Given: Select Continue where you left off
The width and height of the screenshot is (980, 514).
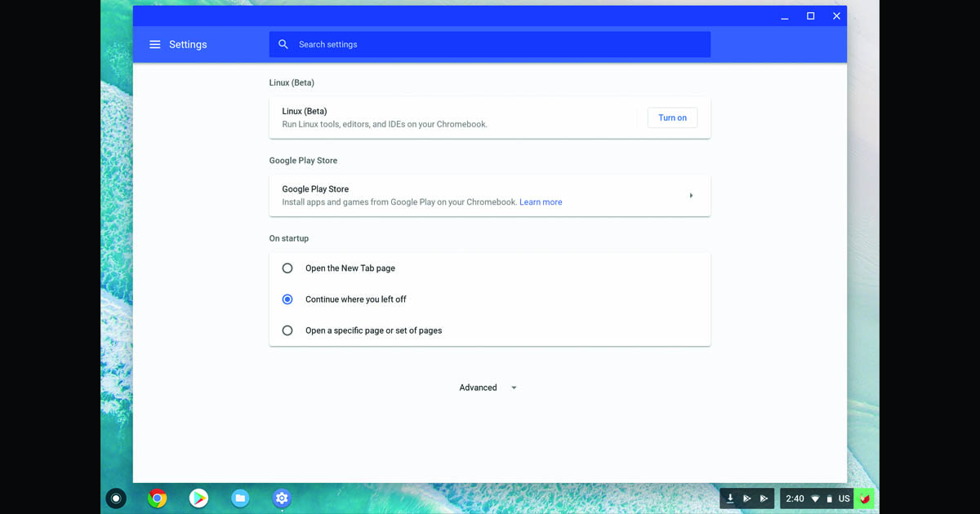Looking at the screenshot, I should pyautogui.click(x=287, y=299).
